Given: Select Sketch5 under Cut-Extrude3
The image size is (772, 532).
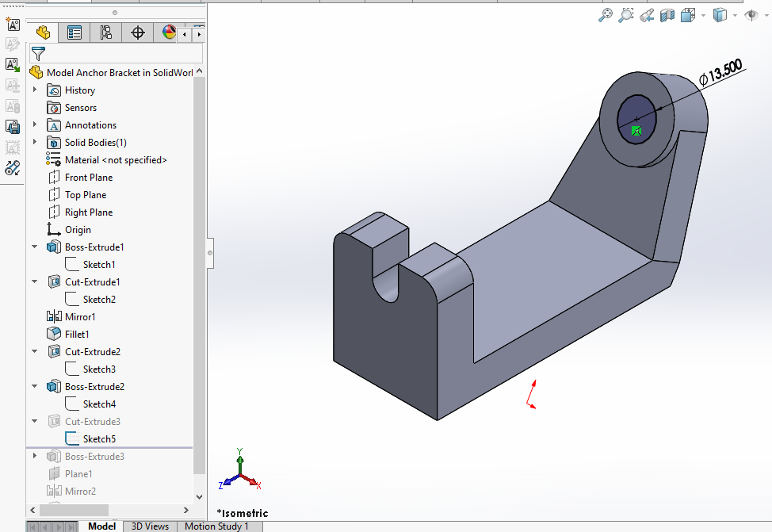Looking at the screenshot, I should 98,439.
